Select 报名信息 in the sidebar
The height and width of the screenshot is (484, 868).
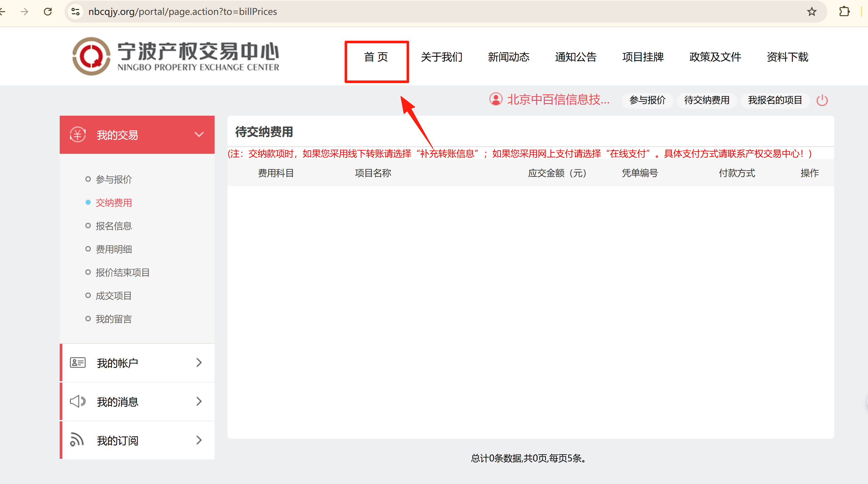[x=114, y=226]
